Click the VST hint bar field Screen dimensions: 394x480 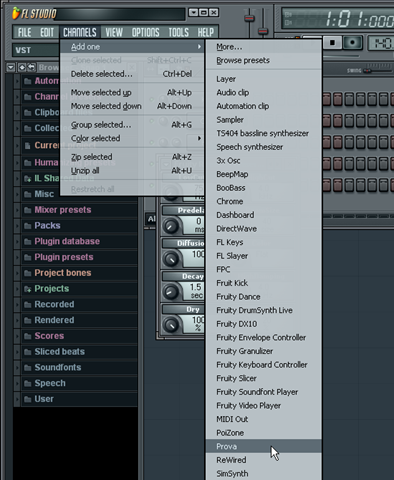coord(37,50)
